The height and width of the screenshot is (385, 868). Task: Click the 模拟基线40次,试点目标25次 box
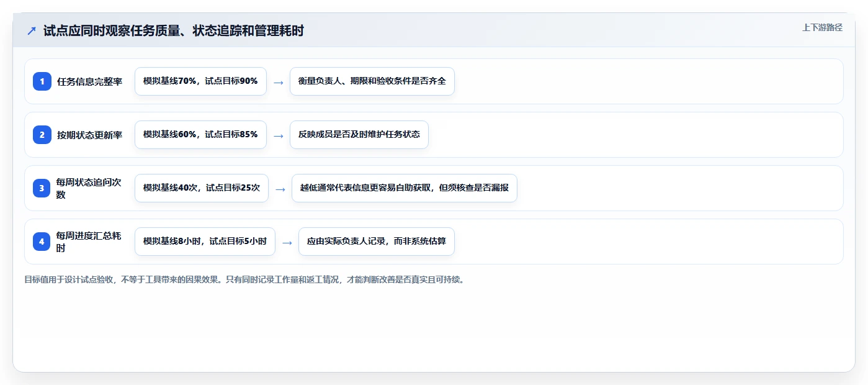[202, 188]
